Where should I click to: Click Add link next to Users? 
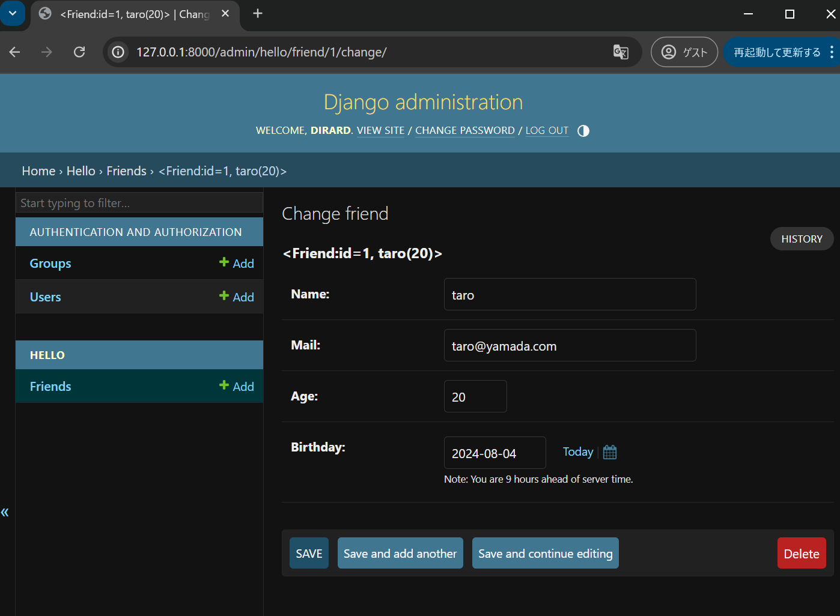243,297
